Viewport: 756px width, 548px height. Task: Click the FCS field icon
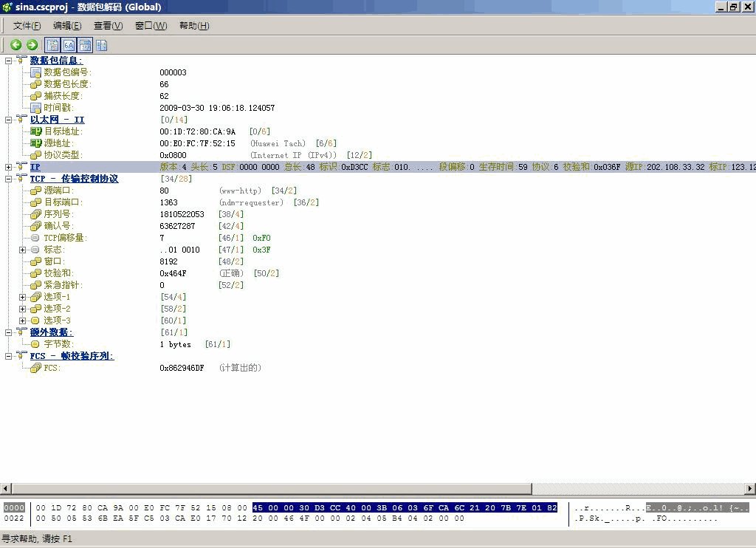click(x=35, y=368)
